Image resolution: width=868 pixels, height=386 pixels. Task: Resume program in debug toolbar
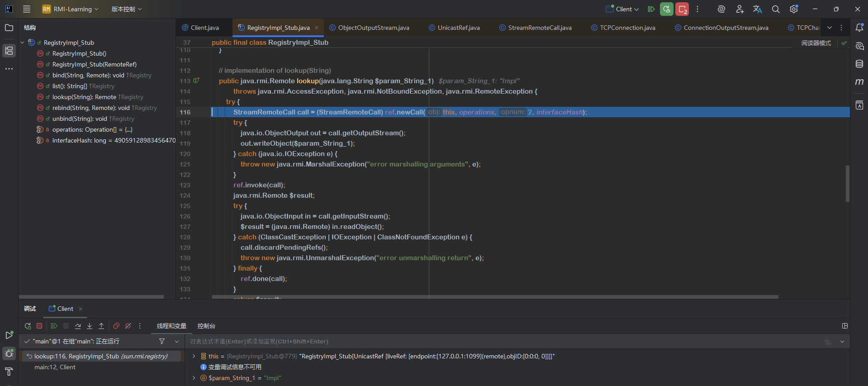[x=54, y=326]
